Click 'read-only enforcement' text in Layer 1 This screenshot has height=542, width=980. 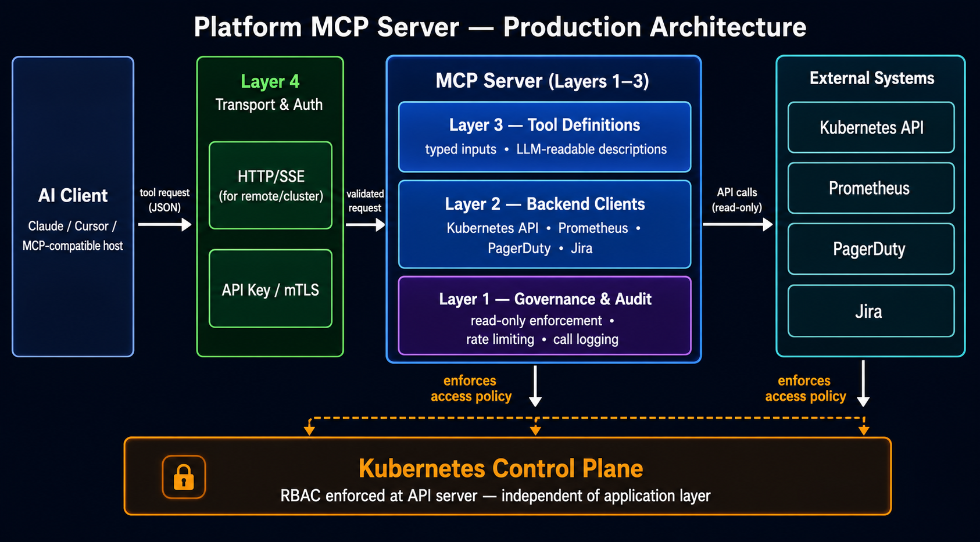coord(536,321)
